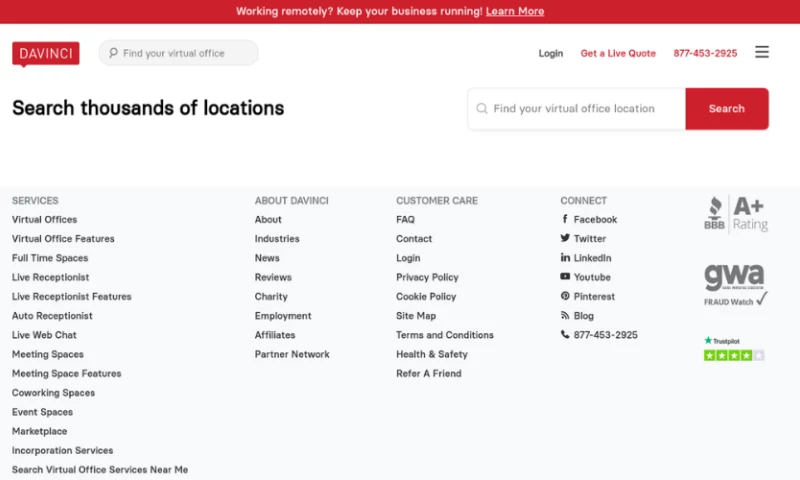Click the Davinci logo in the header
800x480 pixels.
(x=45, y=53)
